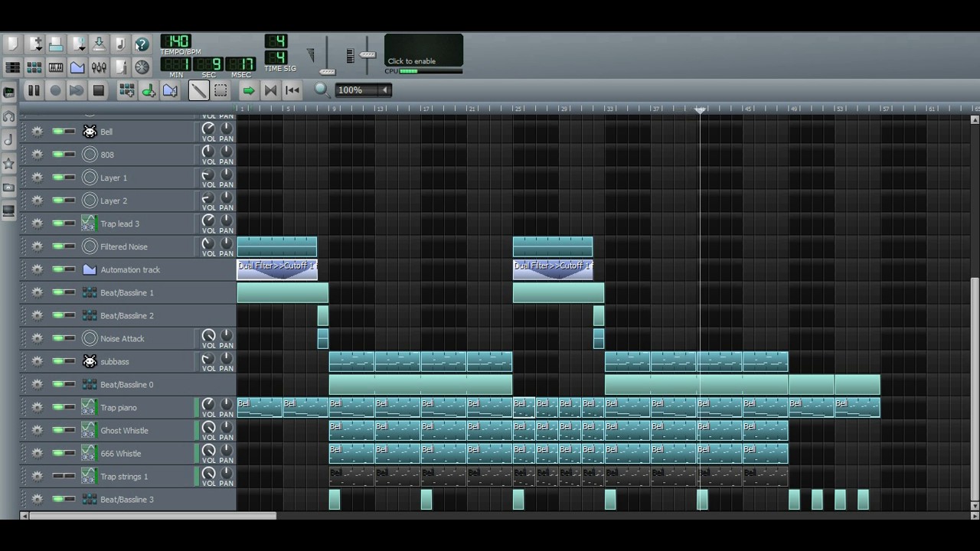The image size is (980, 551).
Task: Adjust the master pitch slider
Action: (367, 55)
